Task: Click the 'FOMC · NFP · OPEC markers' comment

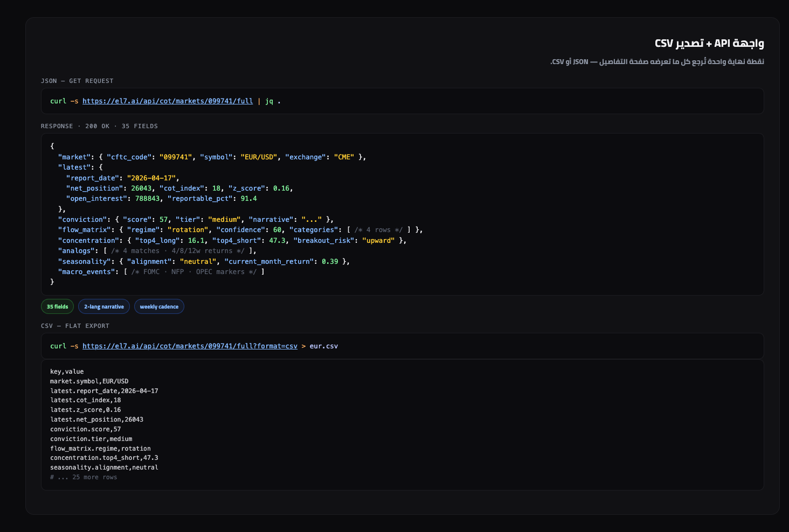Action: click(x=194, y=272)
